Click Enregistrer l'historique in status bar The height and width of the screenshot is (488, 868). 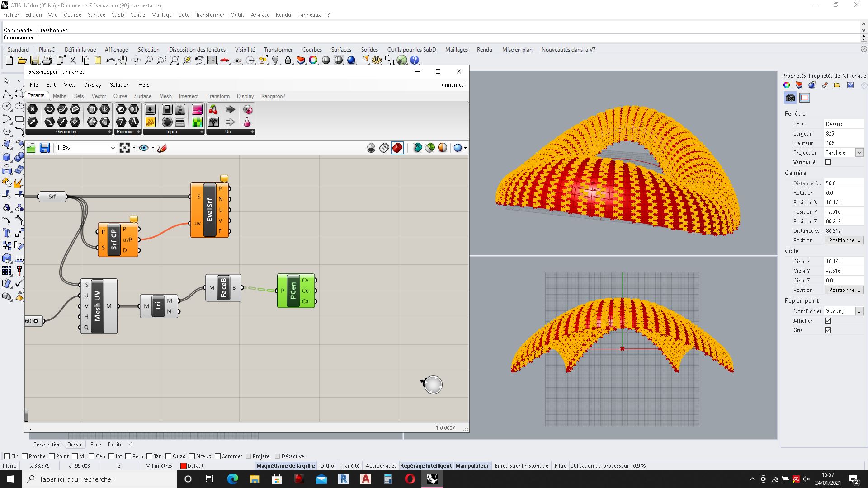point(521,466)
